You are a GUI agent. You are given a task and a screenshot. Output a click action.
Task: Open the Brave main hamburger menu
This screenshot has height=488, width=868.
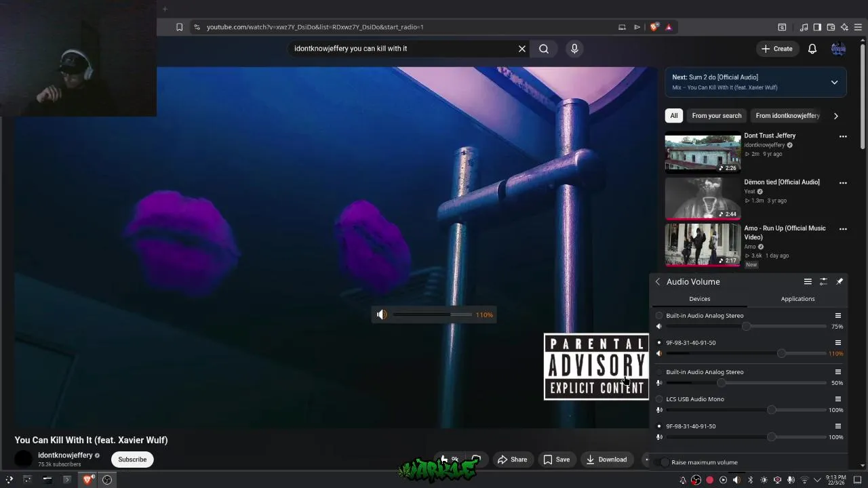(x=858, y=27)
